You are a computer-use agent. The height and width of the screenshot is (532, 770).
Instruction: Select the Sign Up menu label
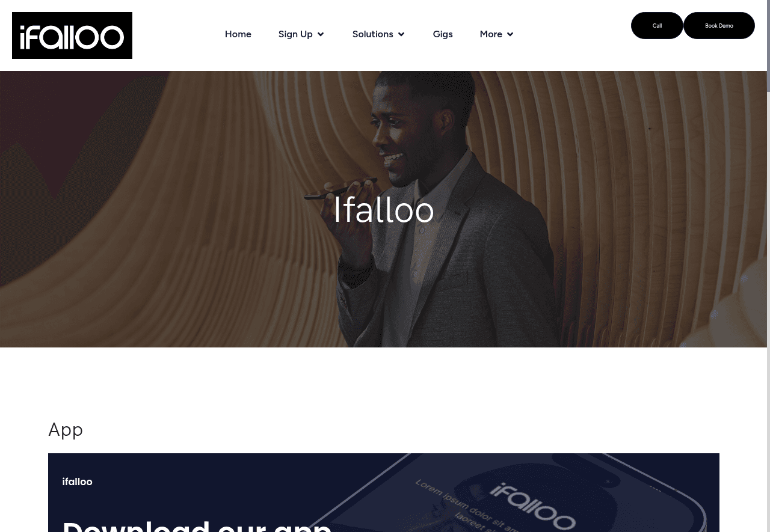[295, 34]
